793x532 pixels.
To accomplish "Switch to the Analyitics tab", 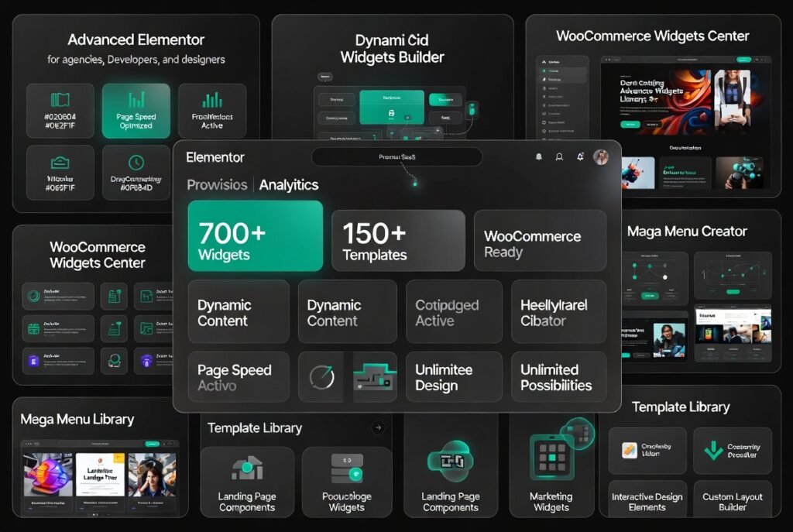I will pyautogui.click(x=289, y=184).
